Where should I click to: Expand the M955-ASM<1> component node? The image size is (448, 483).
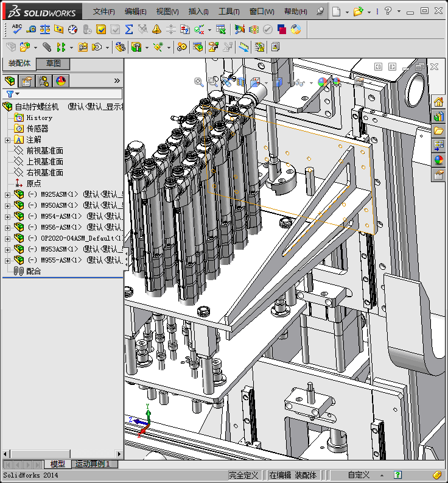click(7, 261)
